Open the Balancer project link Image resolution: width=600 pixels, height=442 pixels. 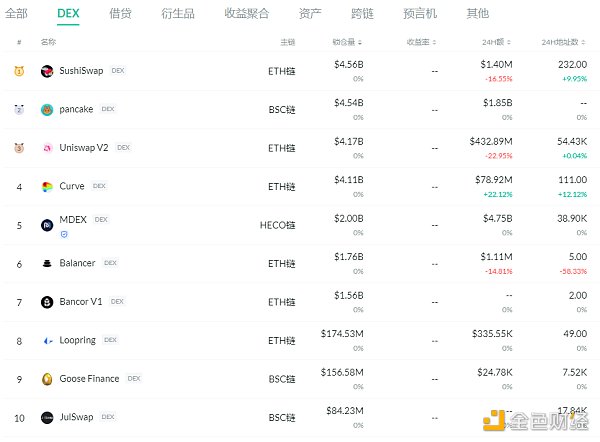[x=77, y=263]
